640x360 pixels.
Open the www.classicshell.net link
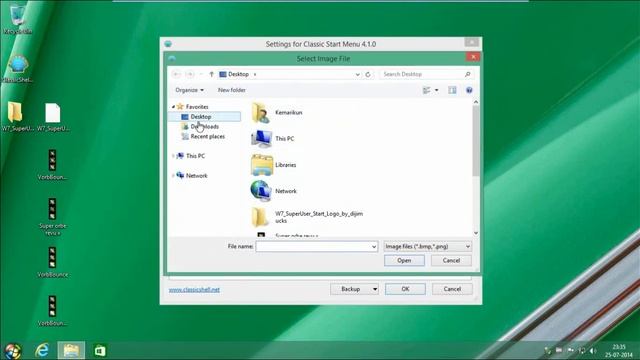[194, 289]
